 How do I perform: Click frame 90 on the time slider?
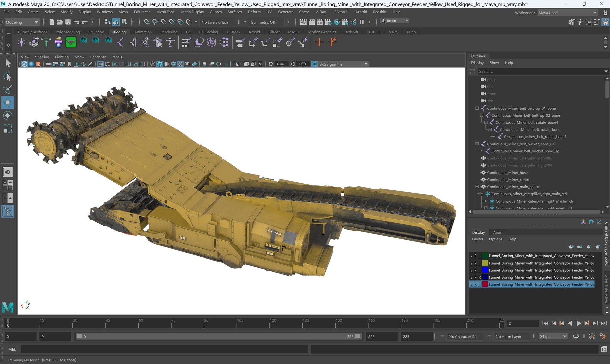pyautogui.click(x=204, y=323)
